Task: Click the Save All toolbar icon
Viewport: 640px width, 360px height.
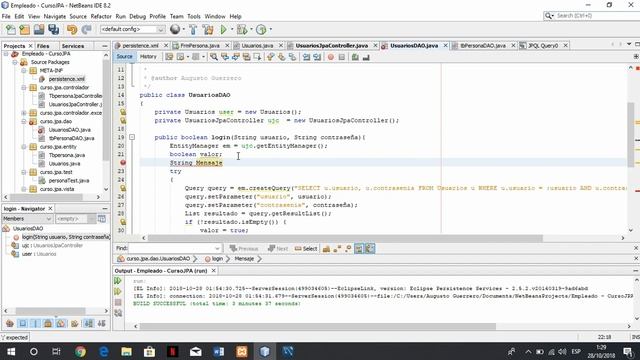Action: (53, 29)
